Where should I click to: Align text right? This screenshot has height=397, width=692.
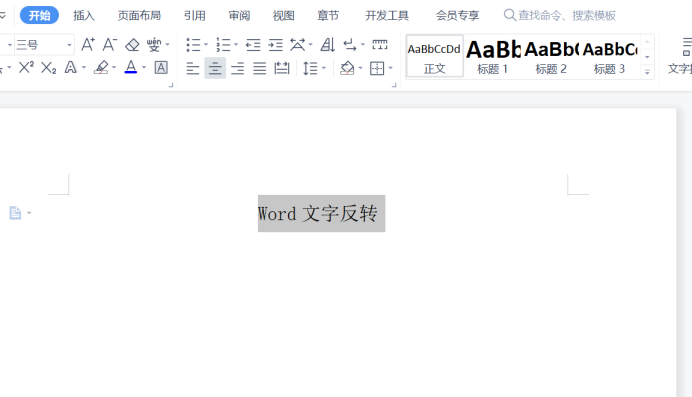237,68
